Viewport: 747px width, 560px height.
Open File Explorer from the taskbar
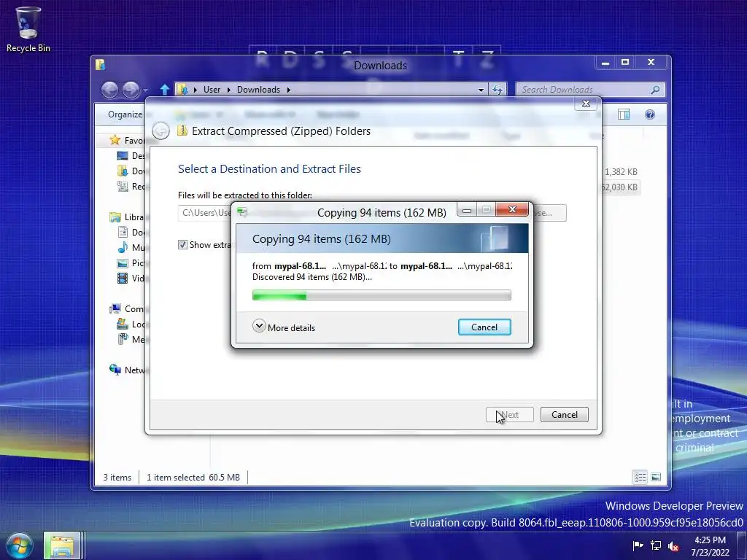click(62, 545)
